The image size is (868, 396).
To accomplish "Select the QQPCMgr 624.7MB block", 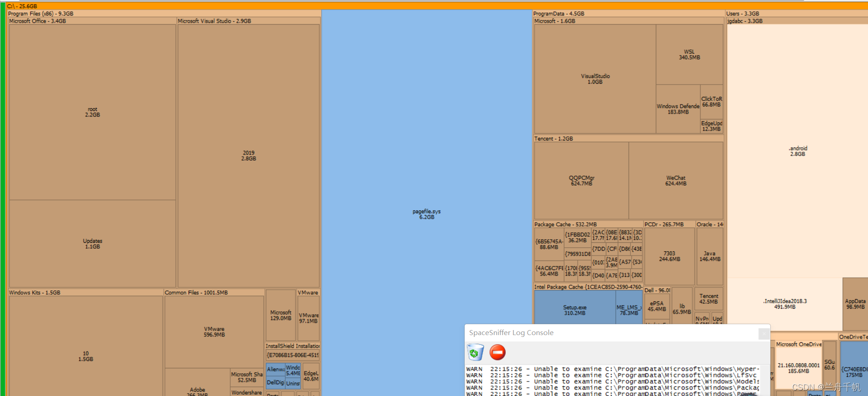I will [x=581, y=180].
